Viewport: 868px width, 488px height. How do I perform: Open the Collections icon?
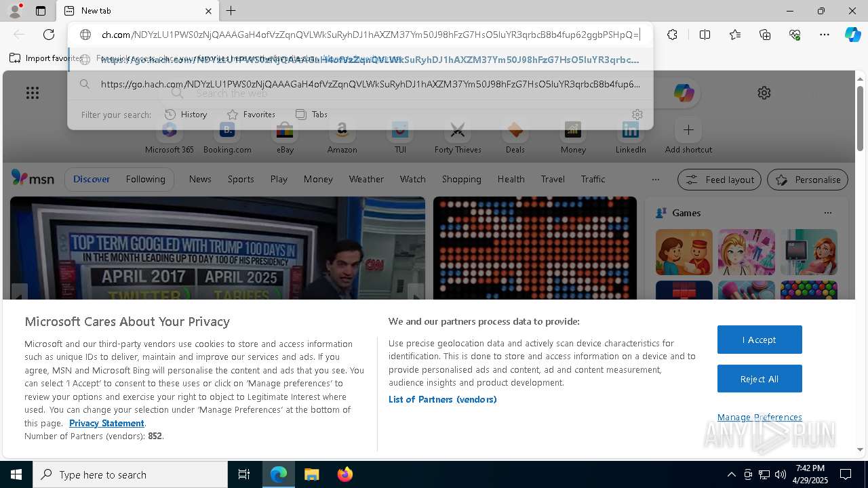tap(765, 35)
